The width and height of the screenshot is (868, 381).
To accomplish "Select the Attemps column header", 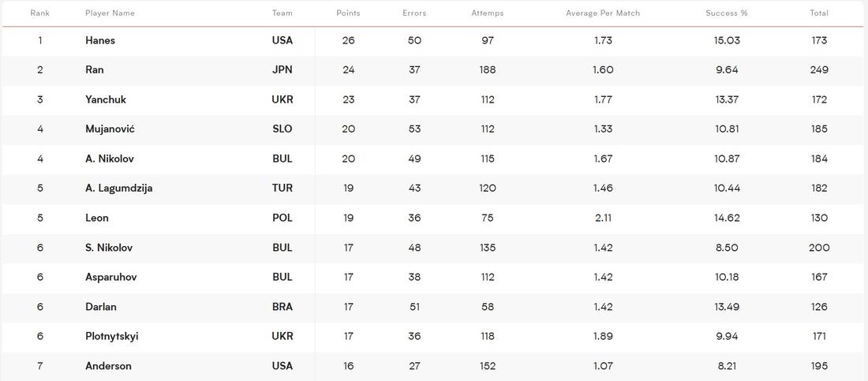I will pyautogui.click(x=487, y=13).
